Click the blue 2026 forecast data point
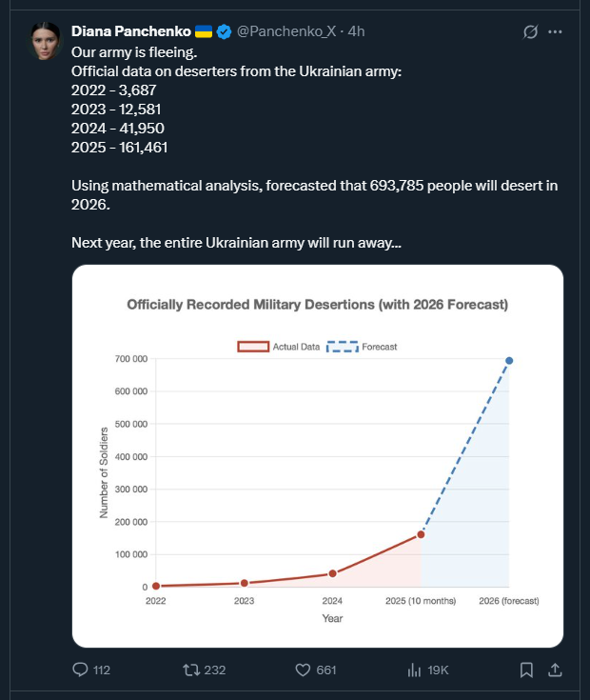 [x=509, y=360]
